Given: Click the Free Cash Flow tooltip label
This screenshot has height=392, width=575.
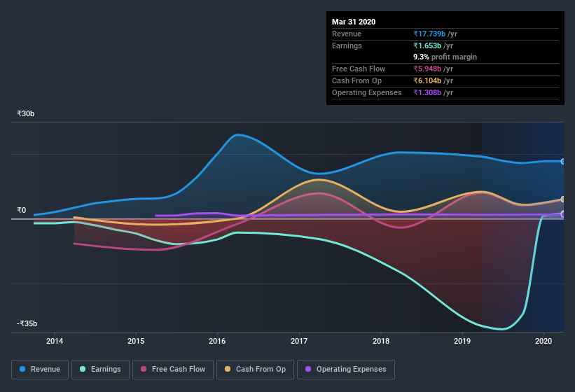Looking at the screenshot, I should 359,69.
